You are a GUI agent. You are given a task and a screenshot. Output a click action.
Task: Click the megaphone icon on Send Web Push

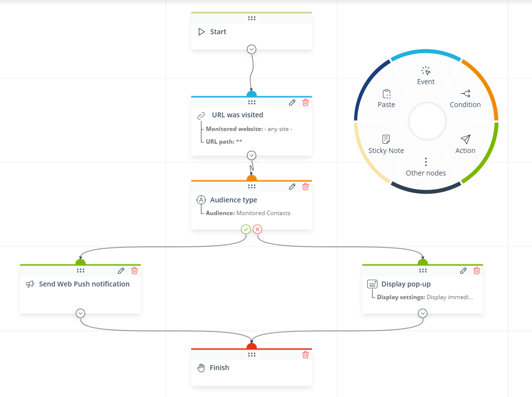coord(30,284)
